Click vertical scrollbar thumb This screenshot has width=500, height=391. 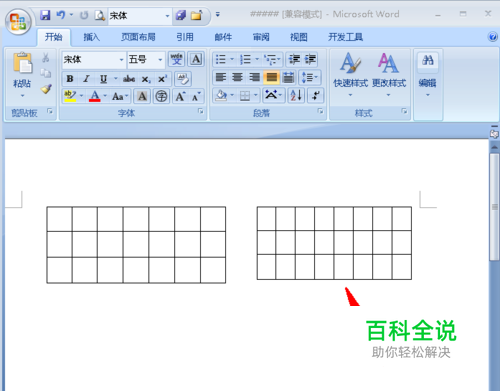click(x=494, y=207)
